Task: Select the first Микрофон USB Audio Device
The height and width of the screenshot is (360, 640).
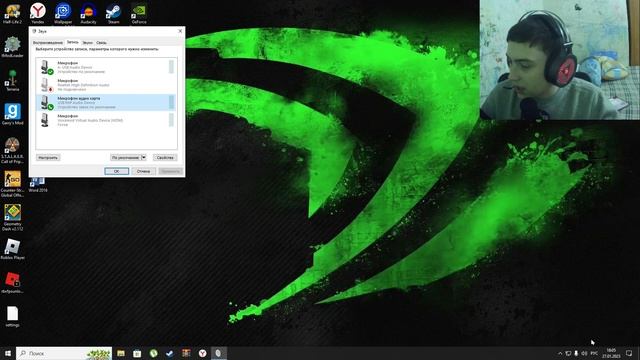Action: tap(106, 67)
